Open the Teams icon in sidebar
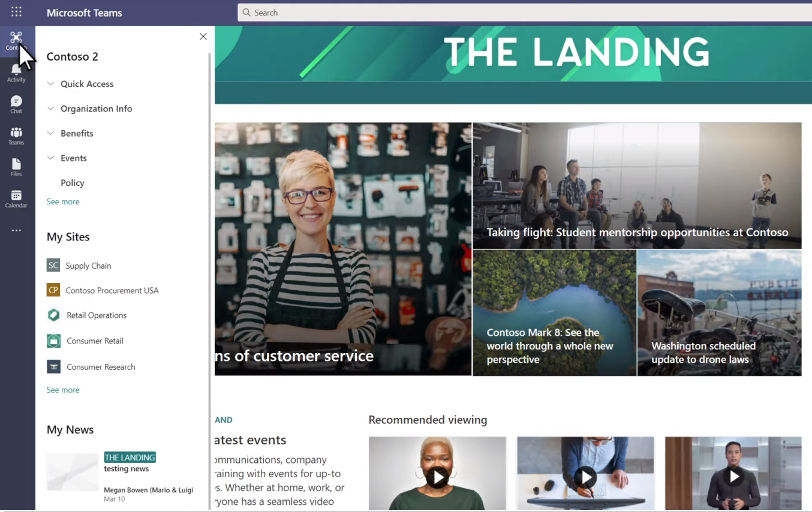This screenshot has width=812, height=512. [16, 136]
